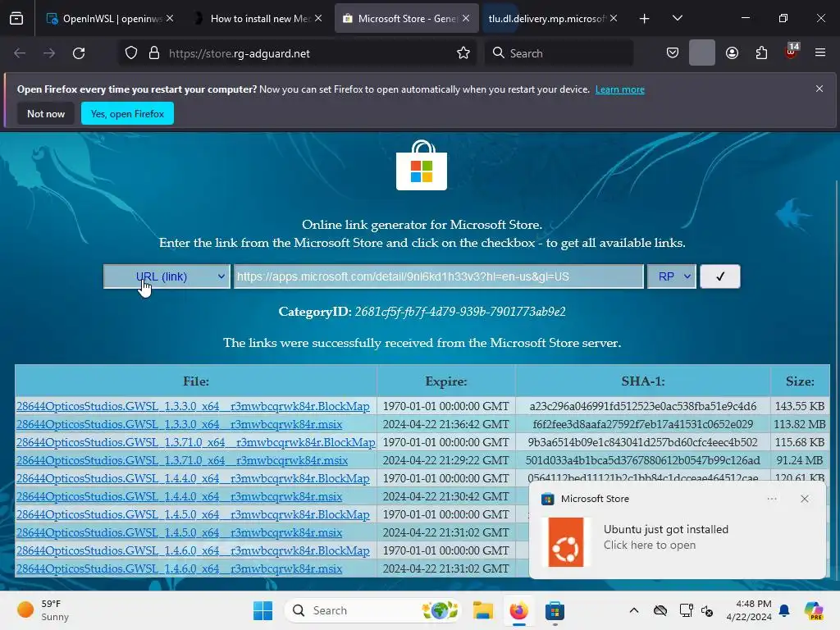Open the Firefox View icon
Viewport: 840px width, 630px height.
click(16, 19)
